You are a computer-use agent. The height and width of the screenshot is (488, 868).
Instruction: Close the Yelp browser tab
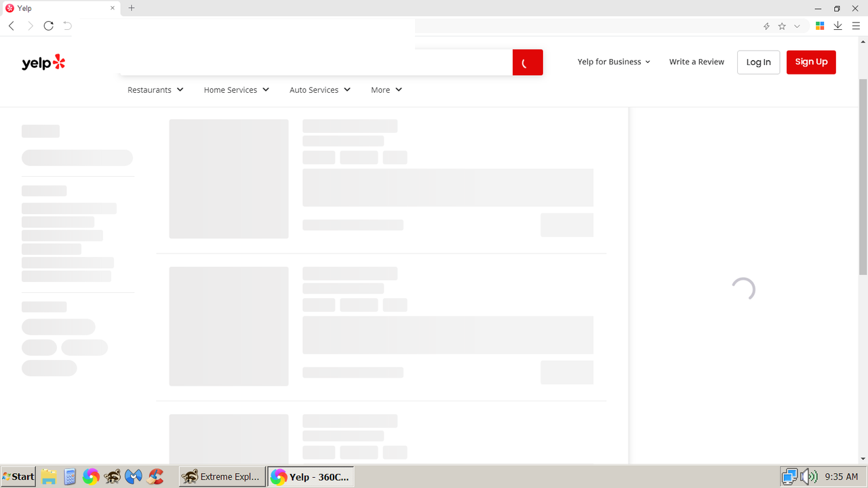pos(113,8)
